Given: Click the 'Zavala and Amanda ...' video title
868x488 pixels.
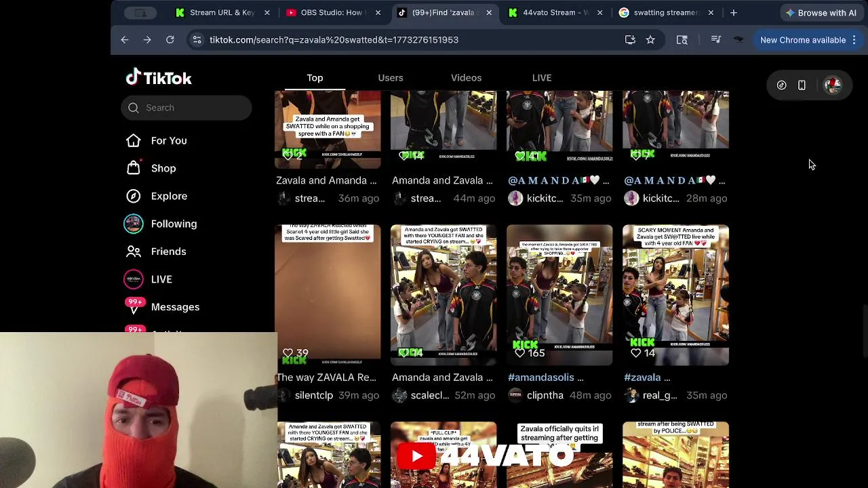Looking at the screenshot, I should point(326,180).
